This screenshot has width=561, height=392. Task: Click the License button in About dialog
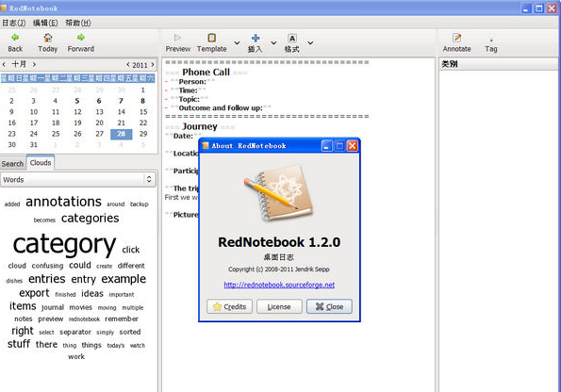click(x=279, y=306)
